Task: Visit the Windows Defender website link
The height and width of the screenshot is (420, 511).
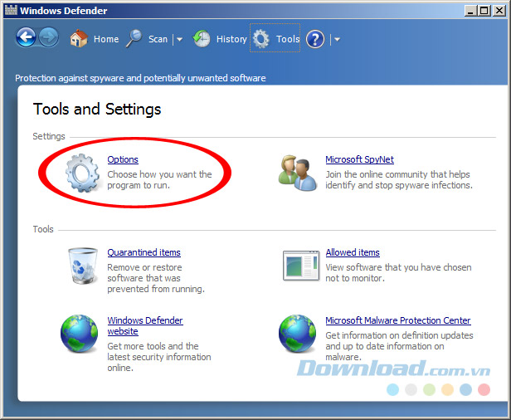Action: [x=145, y=325]
